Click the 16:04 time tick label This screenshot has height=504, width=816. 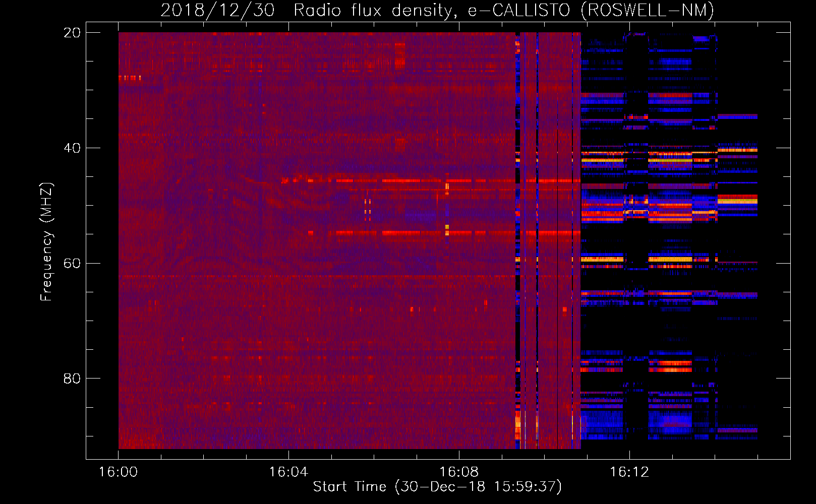pos(288,472)
